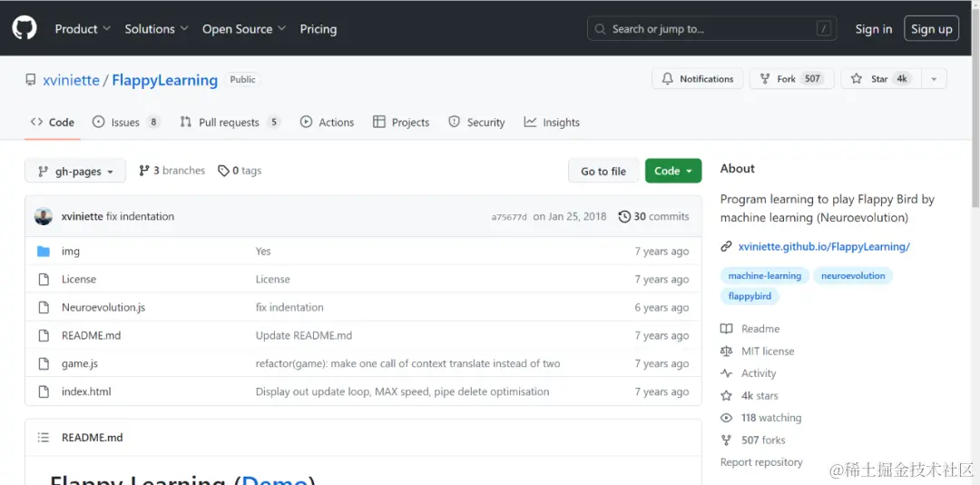Click the 'Update README.md' commit message
Image resolution: width=980 pixels, height=485 pixels.
[x=304, y=335]
